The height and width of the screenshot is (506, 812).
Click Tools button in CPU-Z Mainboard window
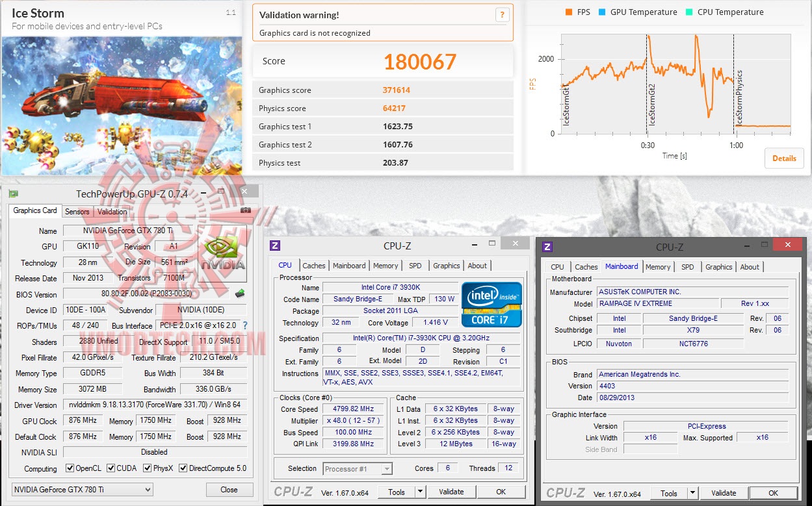(x=669, y=494)
